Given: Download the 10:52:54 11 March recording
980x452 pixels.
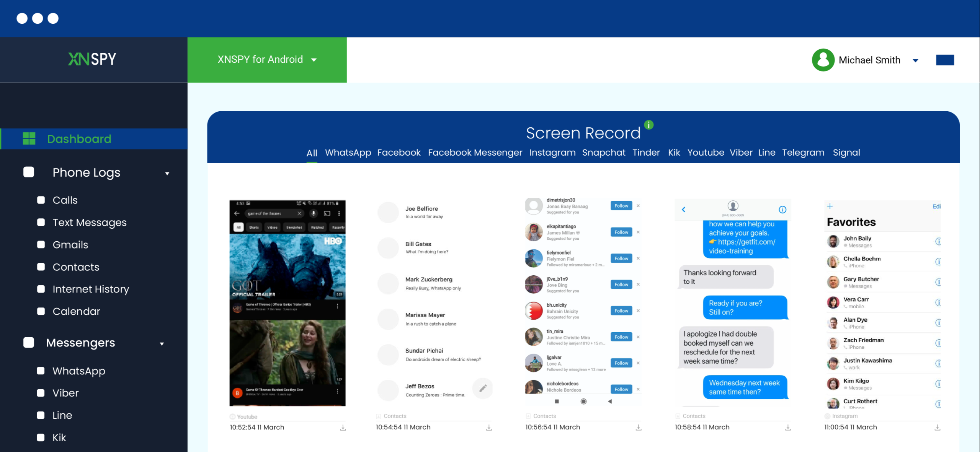Looking at the screenshot, I should [x=343, y=428].
